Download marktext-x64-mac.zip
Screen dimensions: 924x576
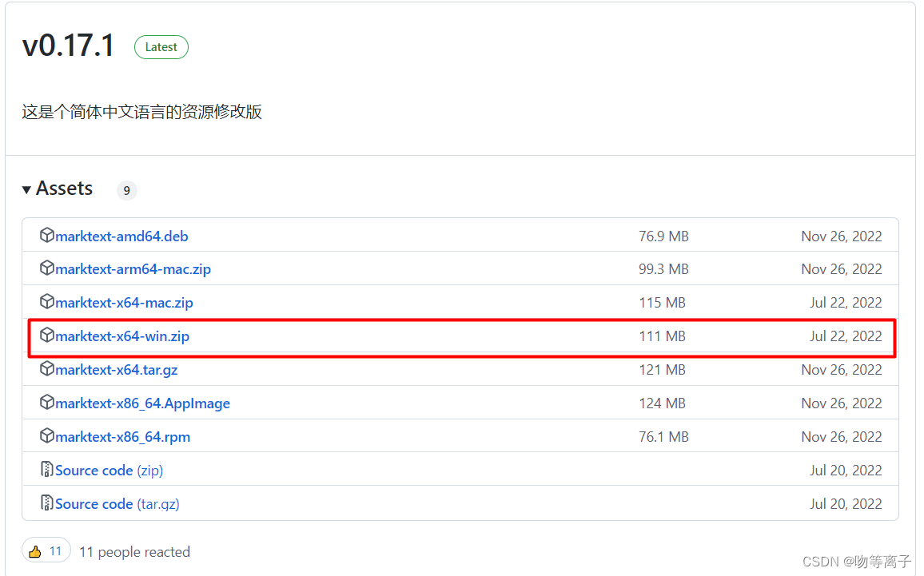(125, 303)
